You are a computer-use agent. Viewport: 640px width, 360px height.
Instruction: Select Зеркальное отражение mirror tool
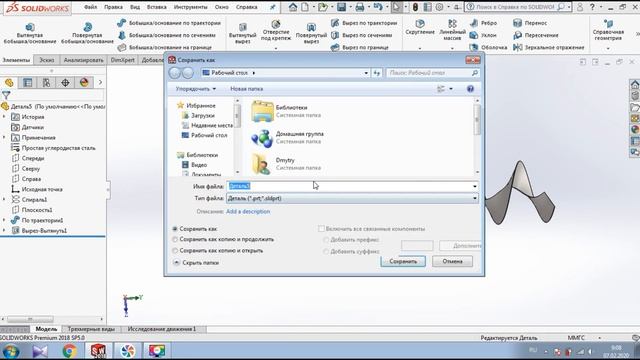[549, 47]
